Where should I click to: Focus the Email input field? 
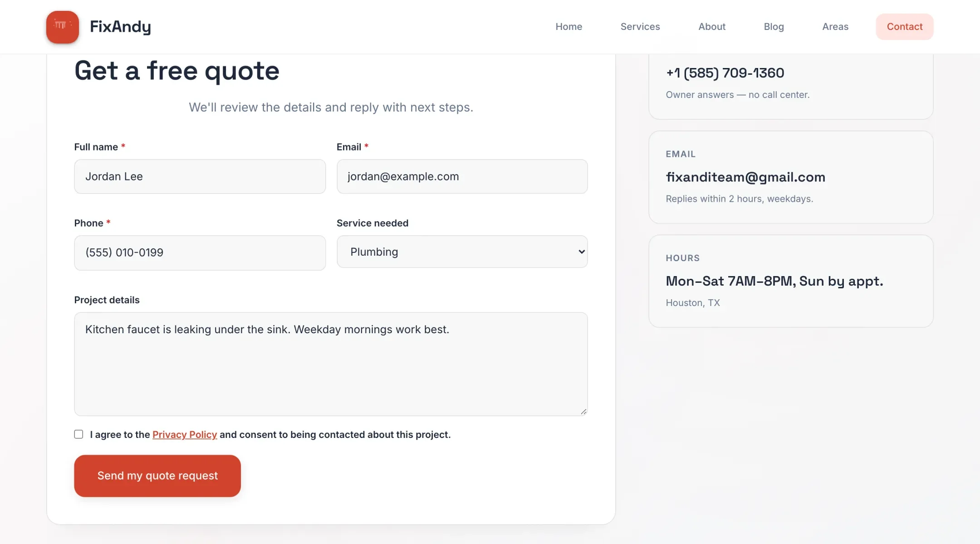[462, 176]
